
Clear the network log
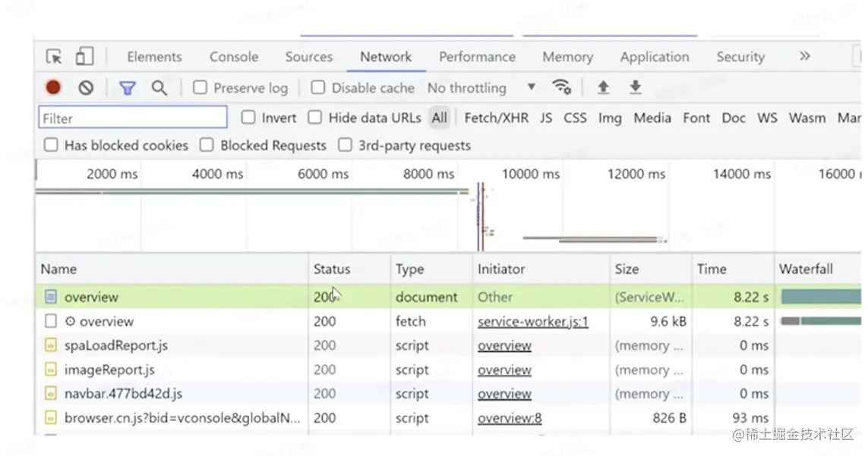(x=86, y=88)
